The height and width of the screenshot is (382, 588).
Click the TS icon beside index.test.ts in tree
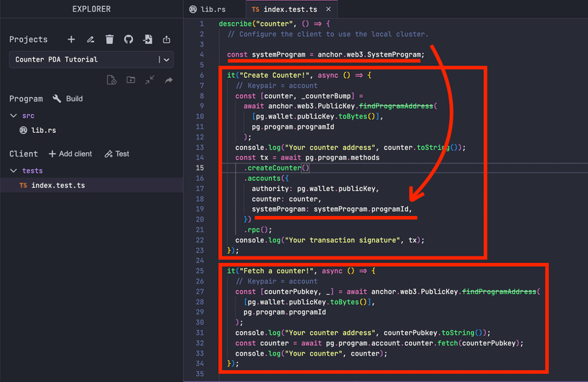[x=24, y=185]
